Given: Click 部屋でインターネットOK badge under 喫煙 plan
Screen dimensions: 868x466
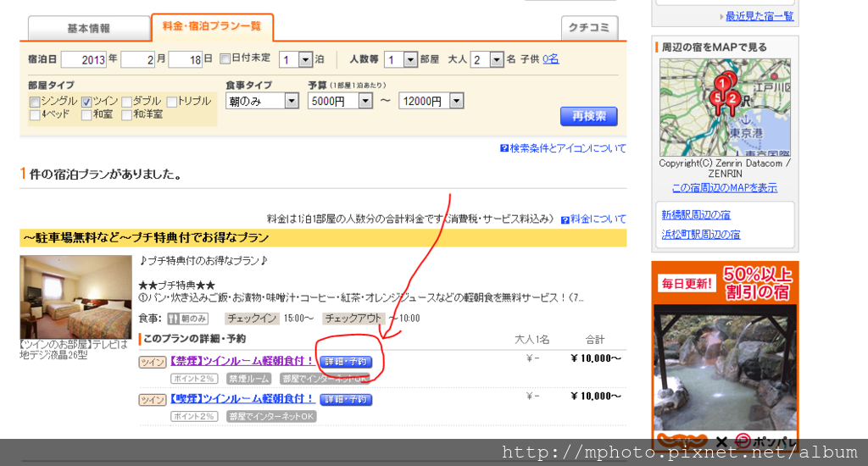Looking at the screenshot, I should click(271, 416).
